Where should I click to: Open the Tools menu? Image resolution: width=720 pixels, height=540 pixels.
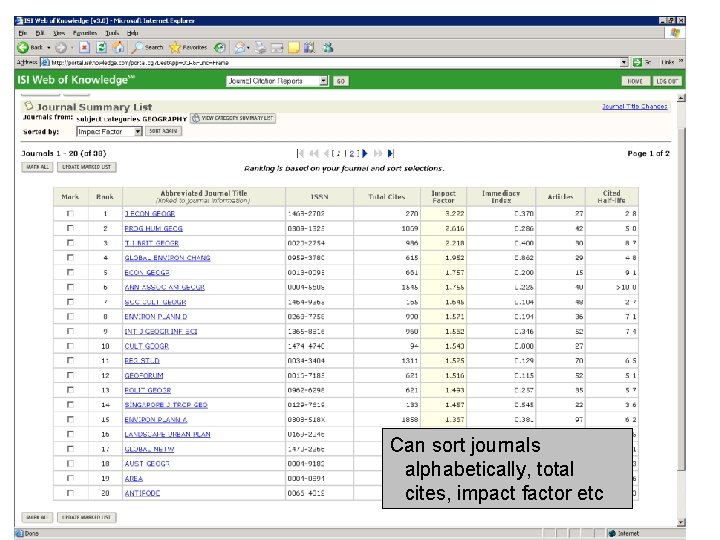(x=112, y=33)
